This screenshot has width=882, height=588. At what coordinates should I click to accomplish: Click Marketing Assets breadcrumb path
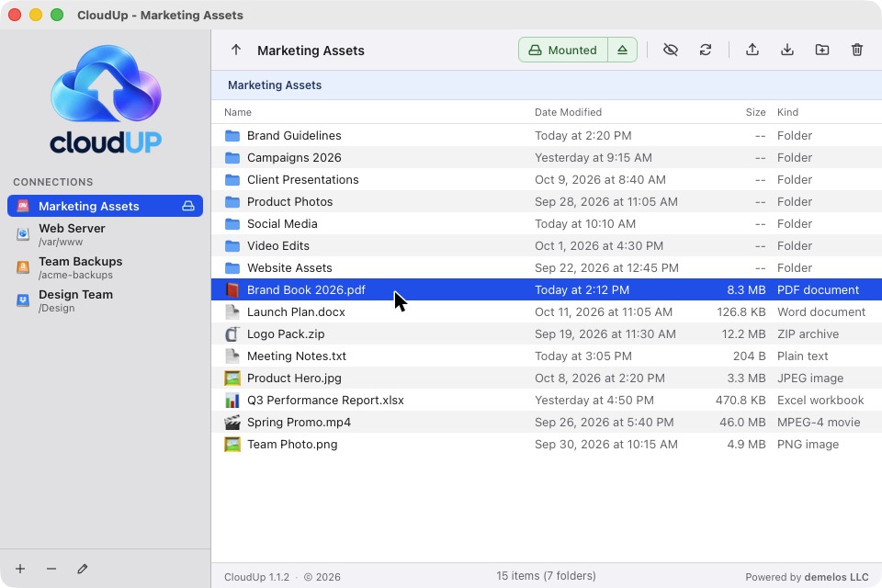[275, 85]
